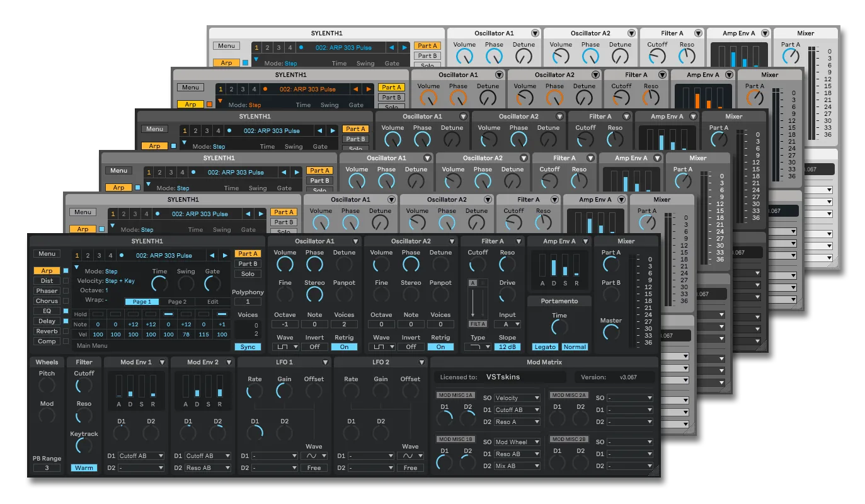
Task: Click the PB Range value field
Action: coord(47,468)
